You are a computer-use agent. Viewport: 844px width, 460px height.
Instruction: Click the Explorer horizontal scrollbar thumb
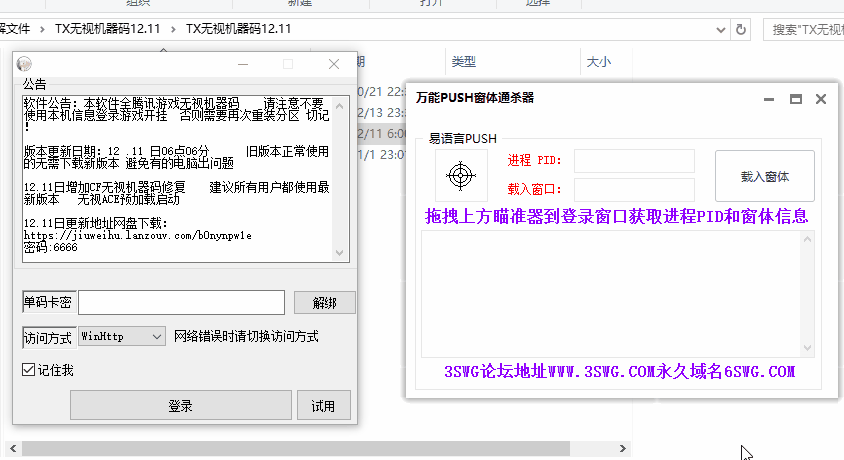click(296, 448)
